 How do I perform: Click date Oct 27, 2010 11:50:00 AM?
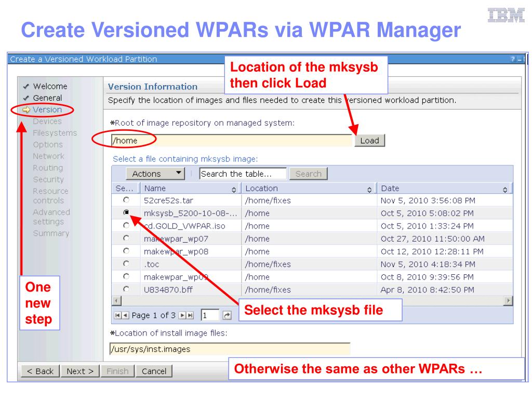[x=433, y=239]
